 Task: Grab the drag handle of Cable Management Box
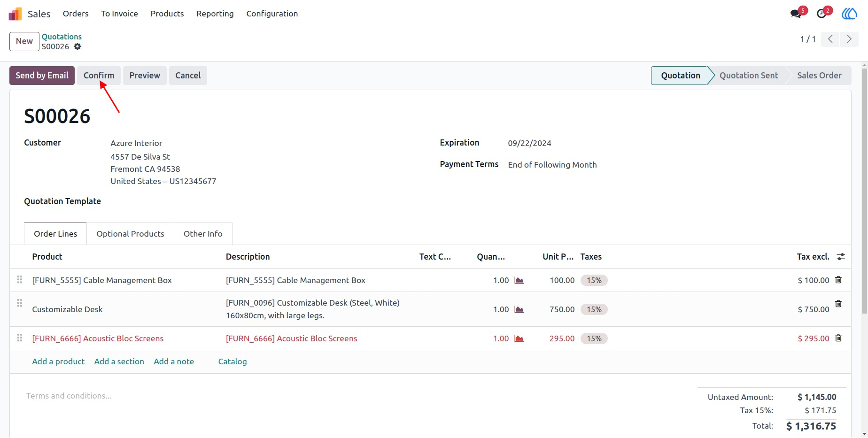coord(20,280)
